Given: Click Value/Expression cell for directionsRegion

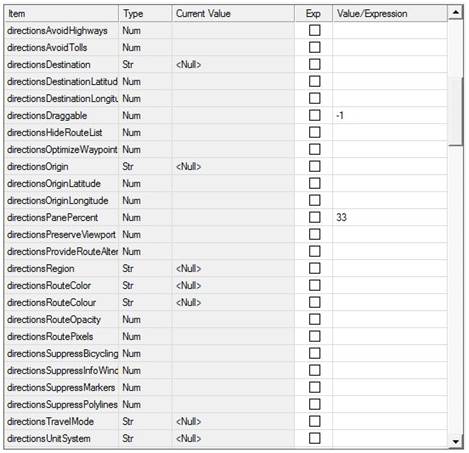Looking at the screenshot, I should pyautogui.click(x=390, y=268).
